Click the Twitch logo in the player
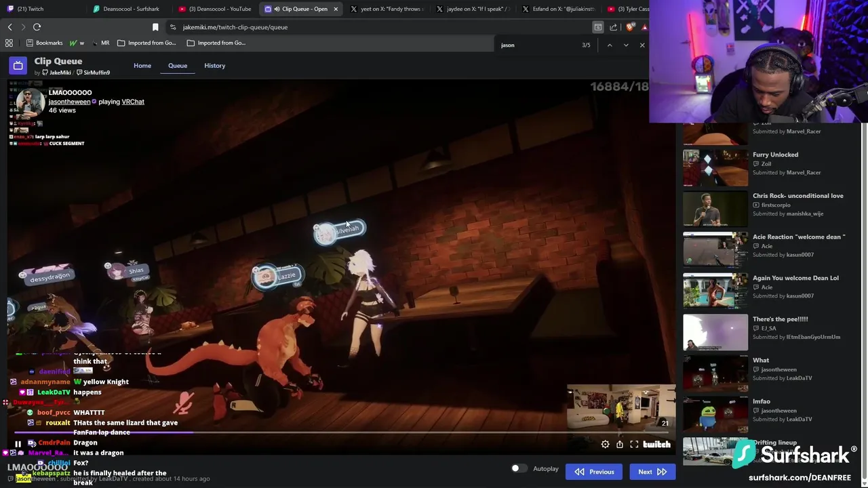Image resolution: width=868 pixels, height=488 pixels. click(x=656, y=445)
